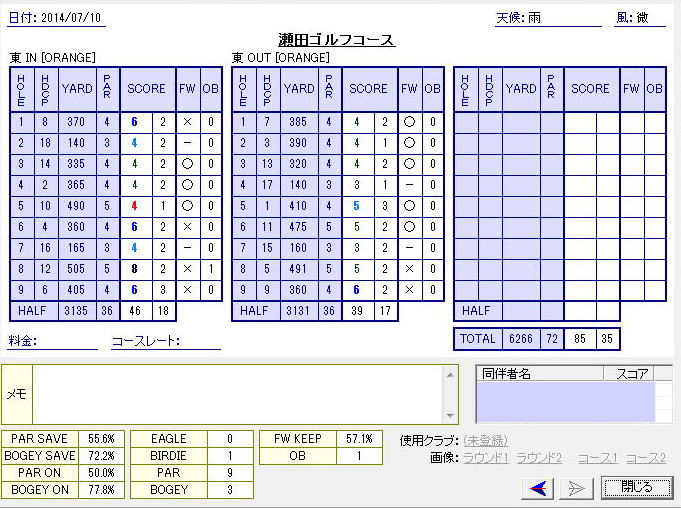Click PAR ON value 50.0%

[x=101, y=473]
